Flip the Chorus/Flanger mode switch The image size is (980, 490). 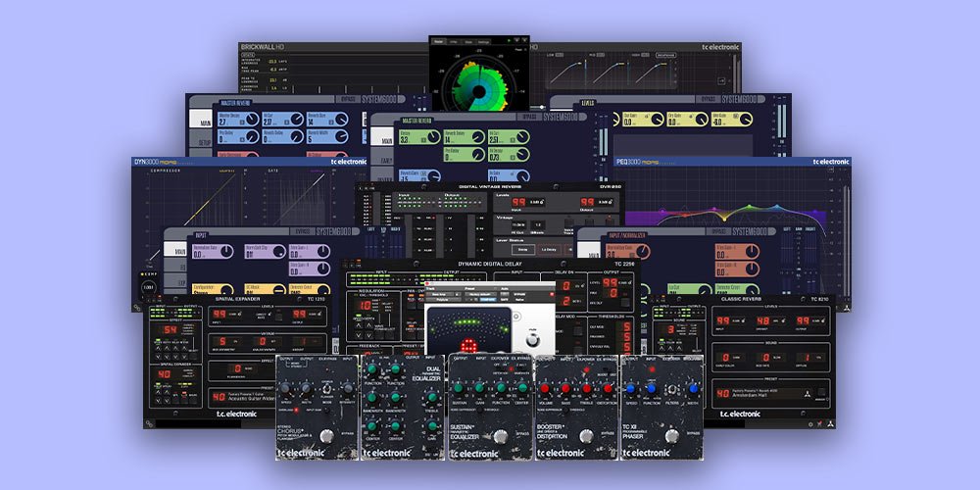(x=326, y=388)
